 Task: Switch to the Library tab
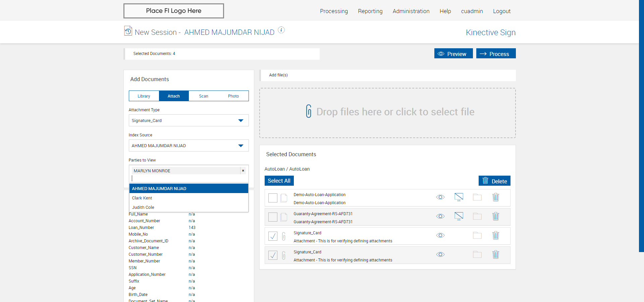pos(144,96)
